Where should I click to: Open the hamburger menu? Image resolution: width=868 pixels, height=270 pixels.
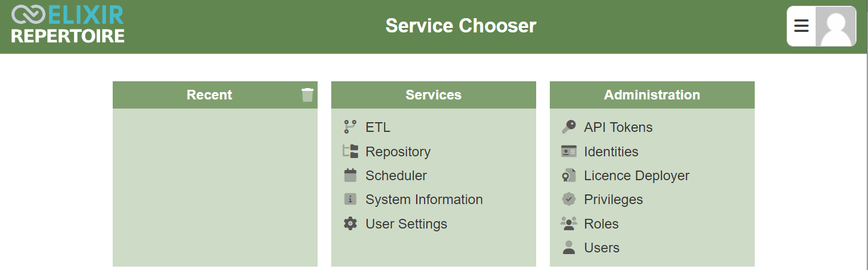point(801,26)
